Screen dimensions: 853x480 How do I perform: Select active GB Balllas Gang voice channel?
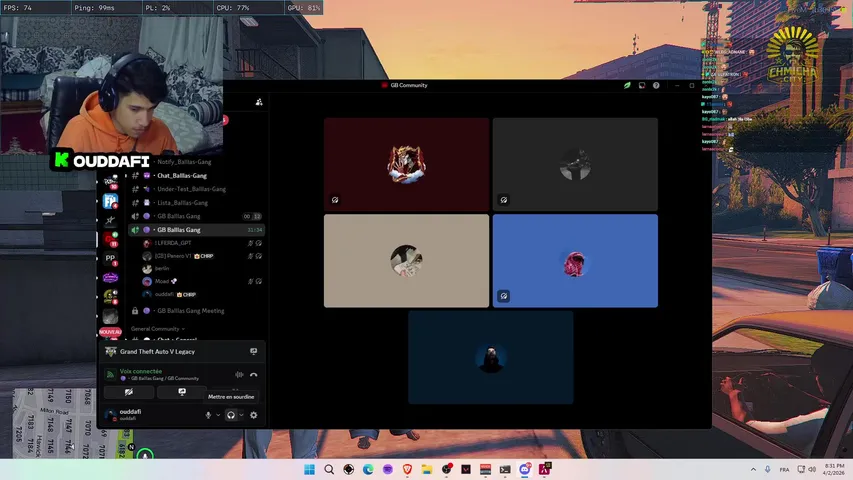click(x=197, y=230)
